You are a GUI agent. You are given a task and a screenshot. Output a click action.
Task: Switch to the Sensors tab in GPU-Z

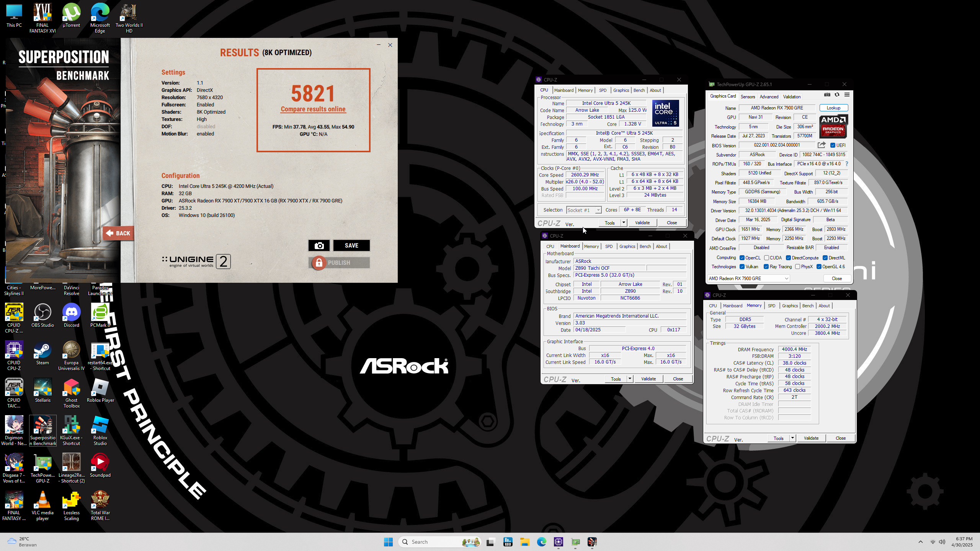[748, 97]
